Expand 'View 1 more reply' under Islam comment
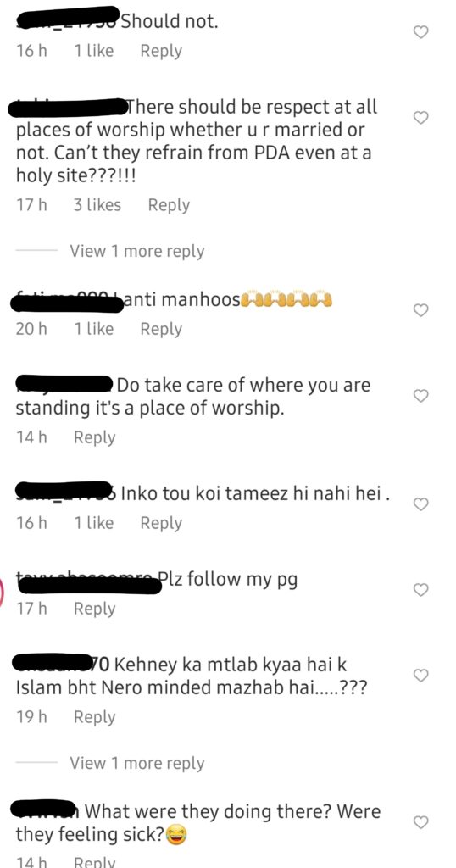This screenshot has width=456, height=868. [136, 764]
